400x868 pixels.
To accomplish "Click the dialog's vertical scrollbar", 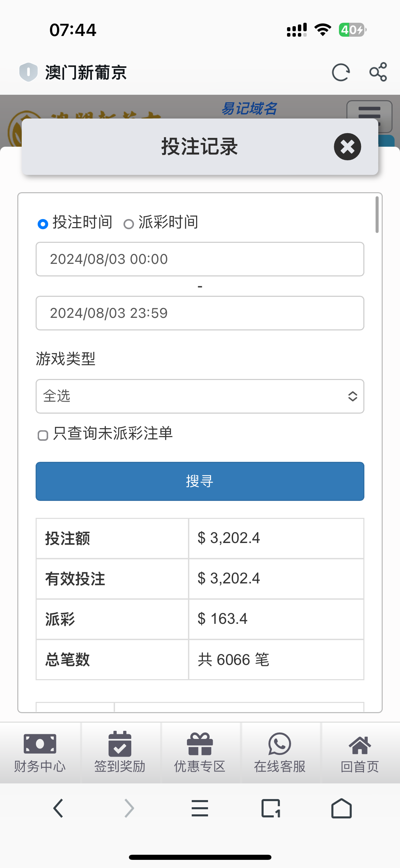I will tap(377, 215).
